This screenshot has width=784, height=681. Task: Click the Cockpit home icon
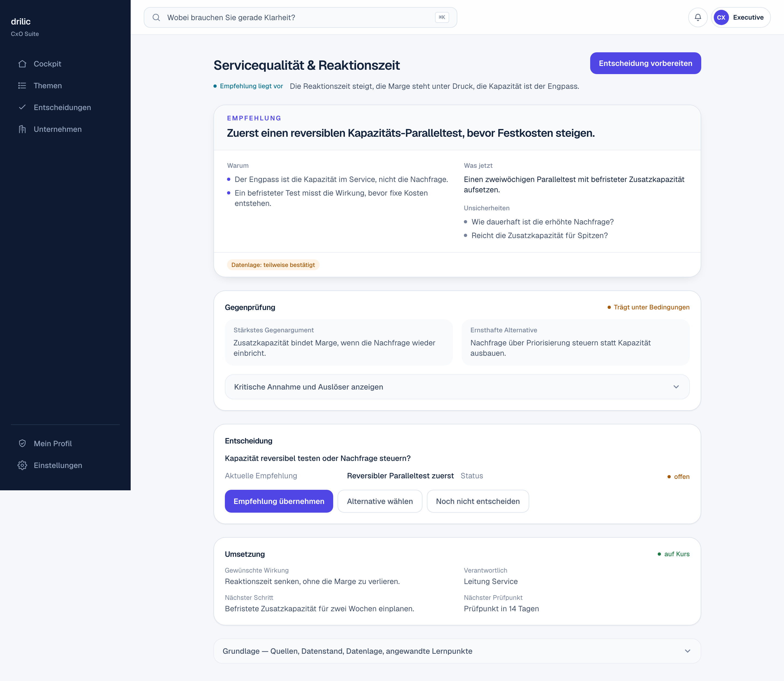coord(22,64)
